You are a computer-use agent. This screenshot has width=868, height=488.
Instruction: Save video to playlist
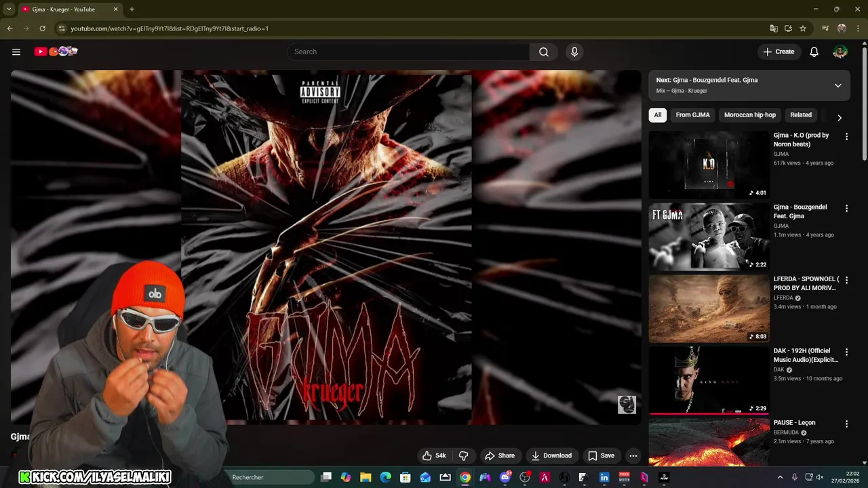click(601, 455)
